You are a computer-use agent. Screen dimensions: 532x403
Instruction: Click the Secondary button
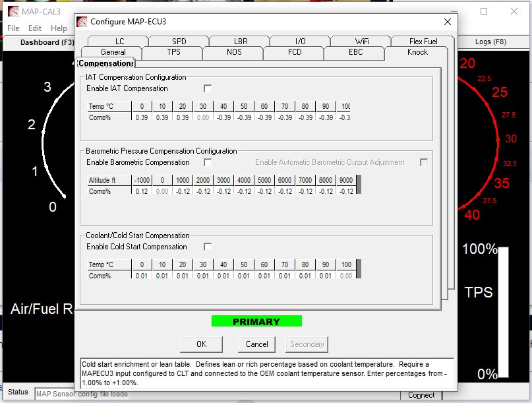pyautogui.click(x=307, y=344)
